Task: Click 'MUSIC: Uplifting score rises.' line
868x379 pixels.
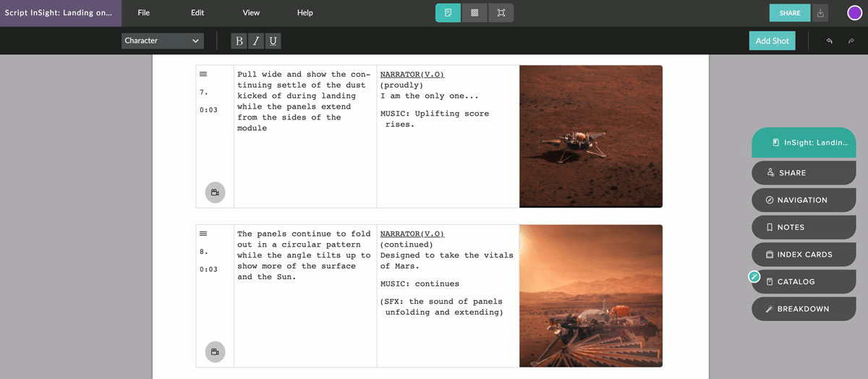Action: click(x=435, y=119)
